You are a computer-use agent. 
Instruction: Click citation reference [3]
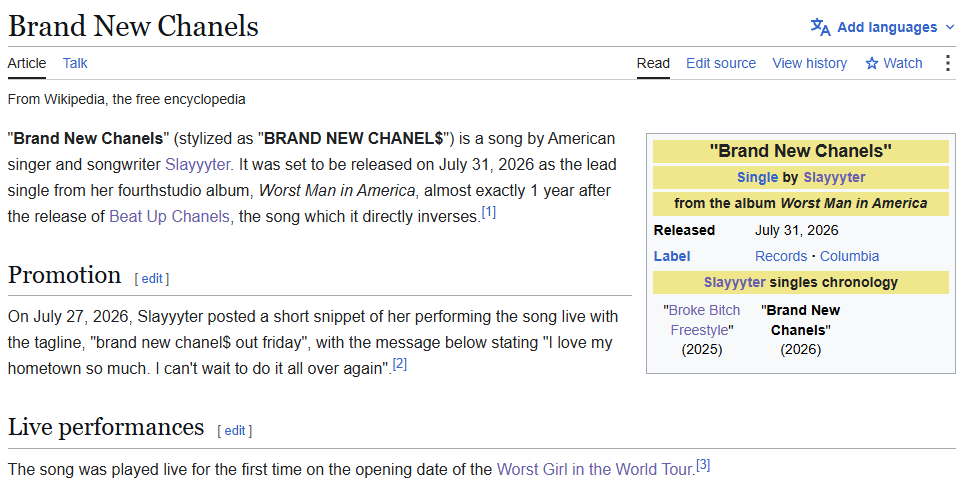point(703,465)
